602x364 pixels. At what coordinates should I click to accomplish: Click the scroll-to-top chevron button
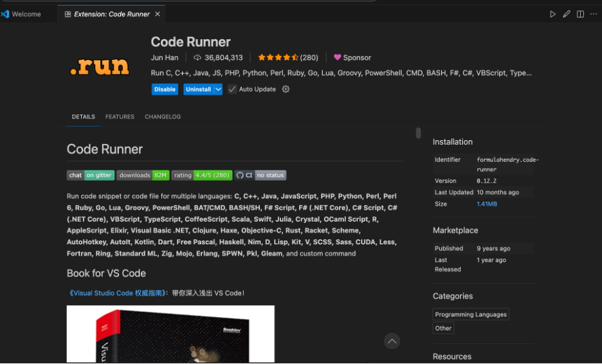pos(392,341)
